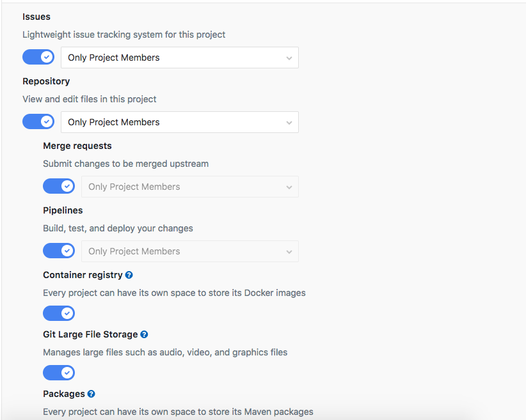Click the Container registry heading text

click(x=83, y=275)
